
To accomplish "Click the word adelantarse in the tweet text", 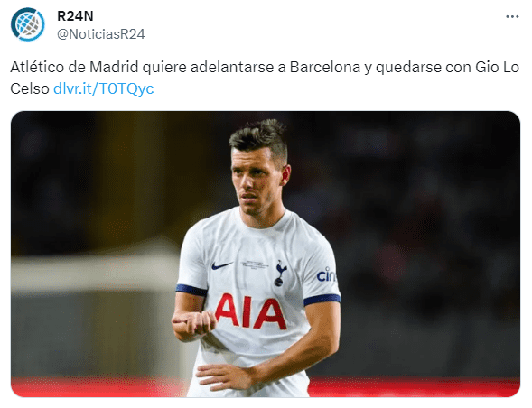I will coord(232,67).
